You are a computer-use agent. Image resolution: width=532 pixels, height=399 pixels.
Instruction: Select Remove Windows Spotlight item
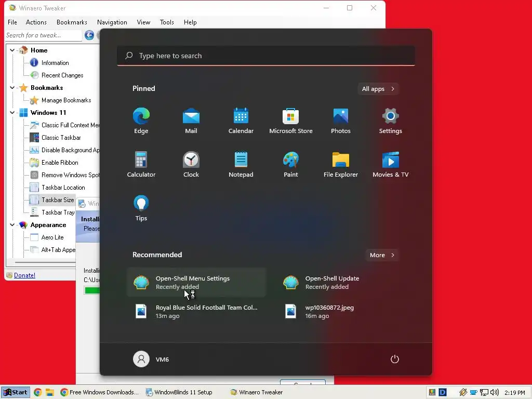click(x=70, y=175)
